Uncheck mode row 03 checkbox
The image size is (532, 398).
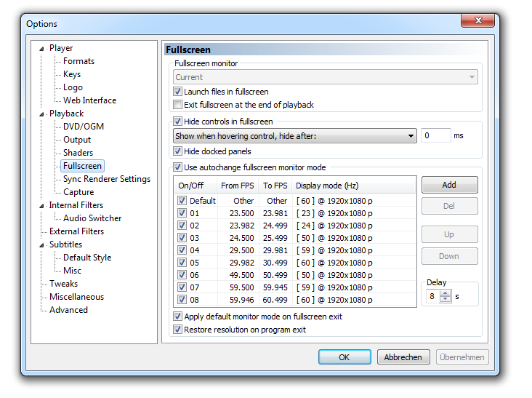pyautogui.click(x=182, y=238)
